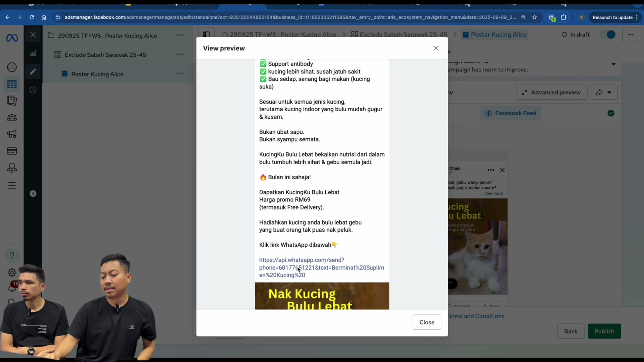Viewport: 644px width, 362px height.
Task: Click the Back button
Action: (571, 331)
